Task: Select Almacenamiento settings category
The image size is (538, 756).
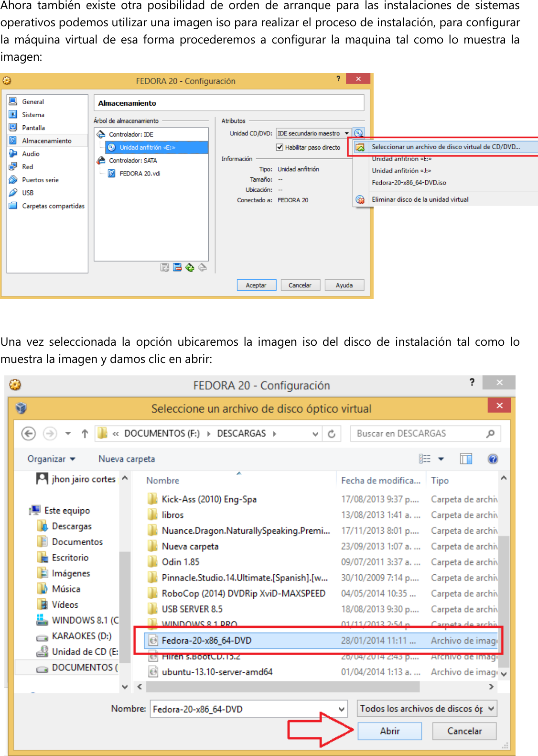Action: [47, 141]
